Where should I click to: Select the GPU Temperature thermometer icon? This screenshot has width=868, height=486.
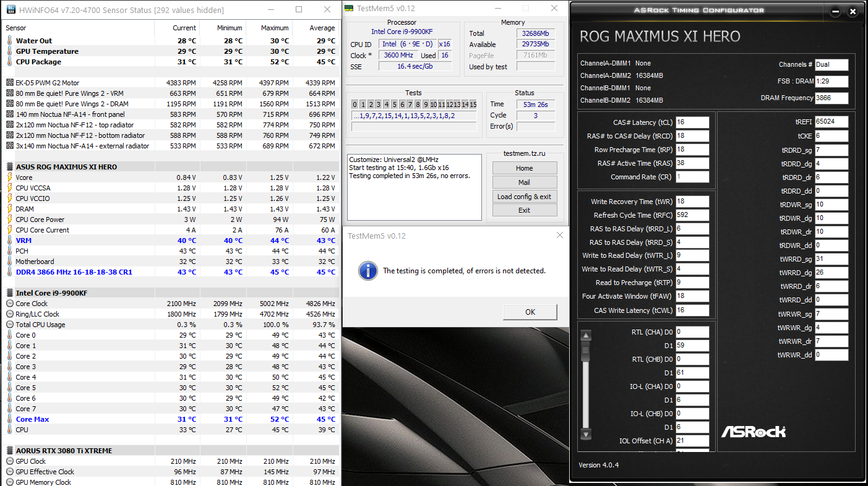click(9, 51)
